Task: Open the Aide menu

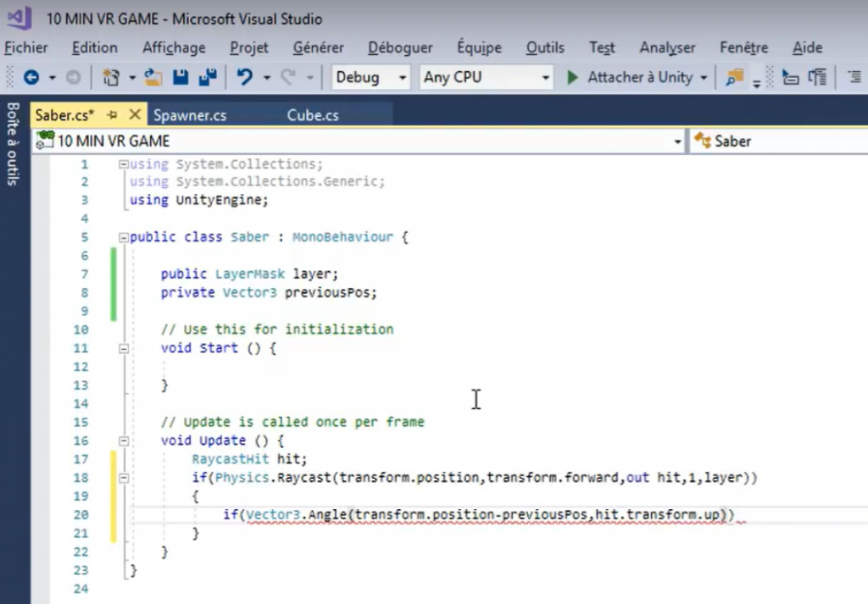Action: 807,47
